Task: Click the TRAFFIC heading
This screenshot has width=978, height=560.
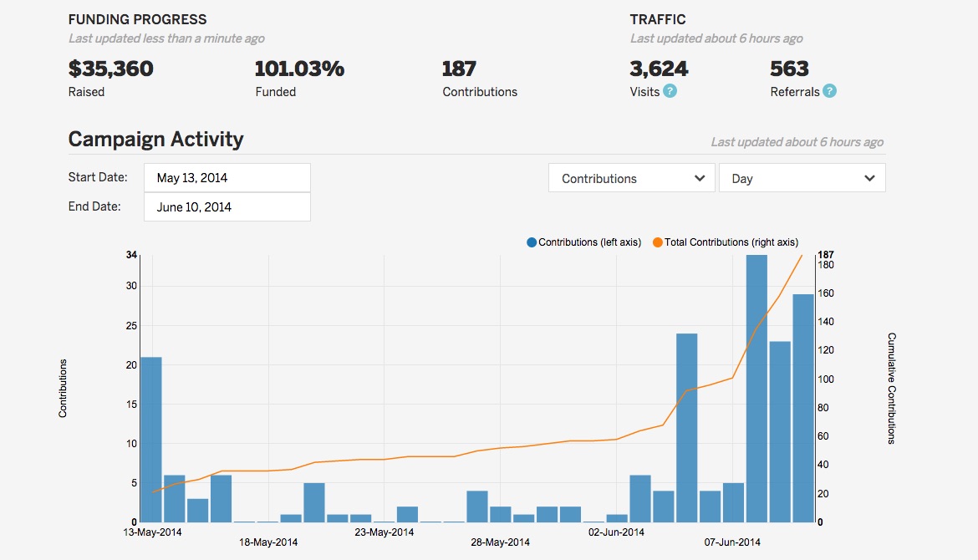Action: [657, 19]
